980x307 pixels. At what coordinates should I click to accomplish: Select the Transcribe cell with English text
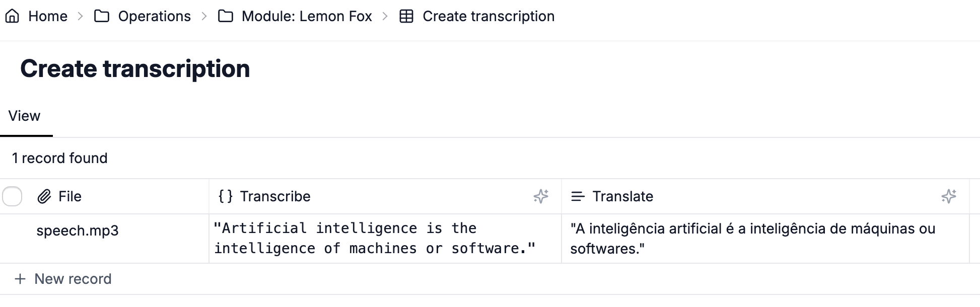[385, 239]
